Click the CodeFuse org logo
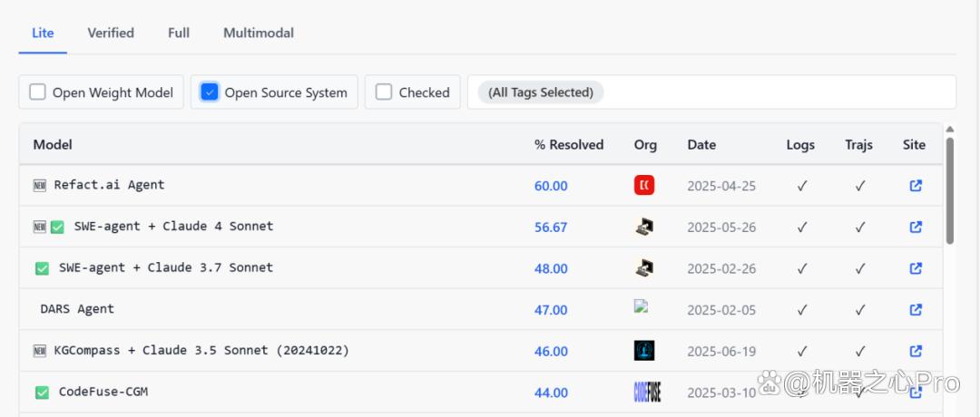The width and height of the screenshot is (980, 417). pos(648,392)
